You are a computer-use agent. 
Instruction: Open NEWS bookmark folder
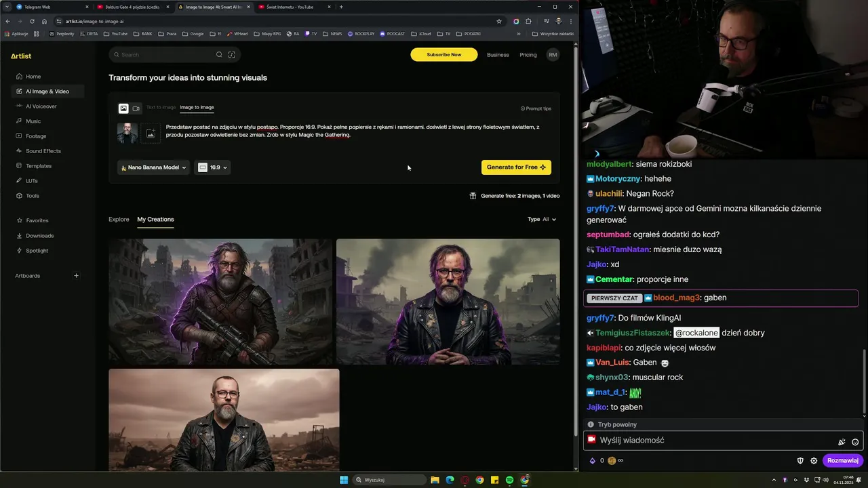click(332, 33)
